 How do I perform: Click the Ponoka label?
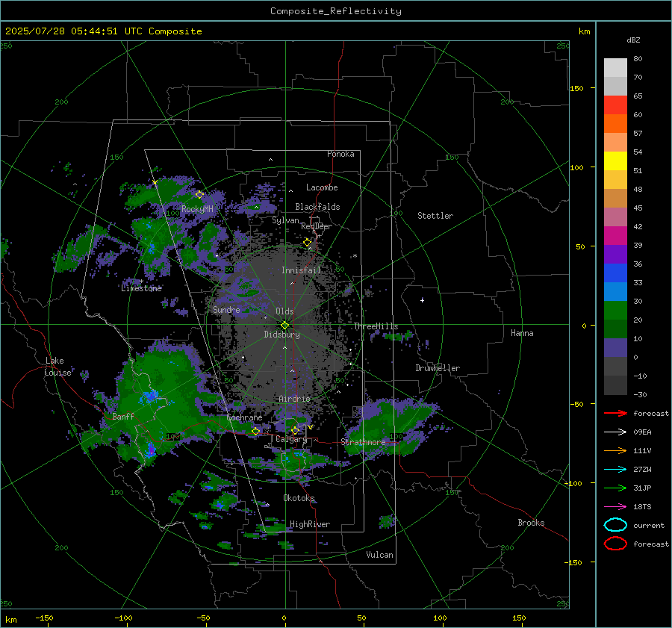pyautogui.click(x=340, y=154)
